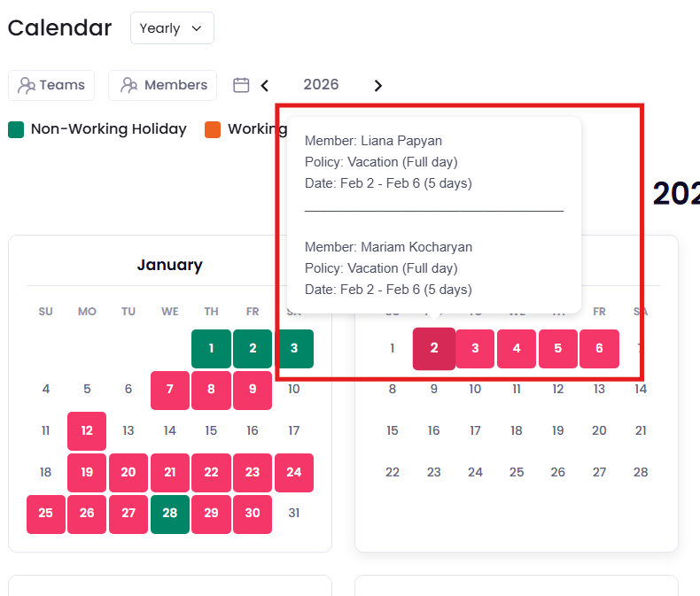Click February 23 date
Image resolution: width=700 pixels, height=596 pixels.
point(434,473)
